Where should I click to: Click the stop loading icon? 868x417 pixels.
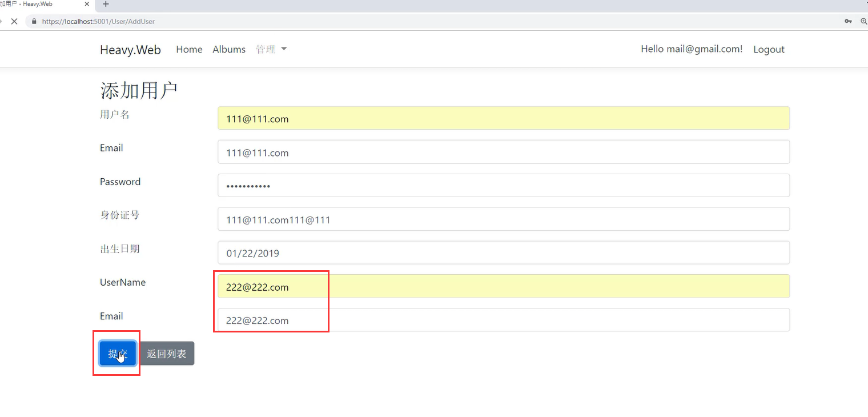tap(14, 21)
